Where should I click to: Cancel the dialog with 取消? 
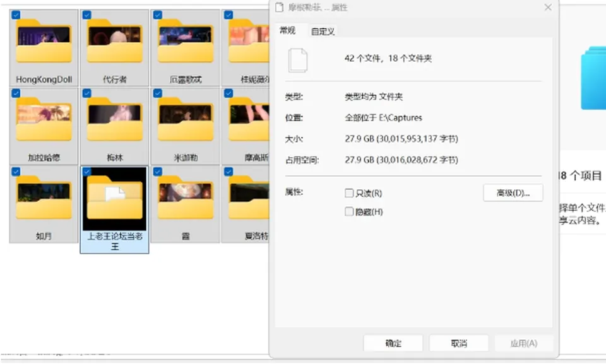coord(459,343)
